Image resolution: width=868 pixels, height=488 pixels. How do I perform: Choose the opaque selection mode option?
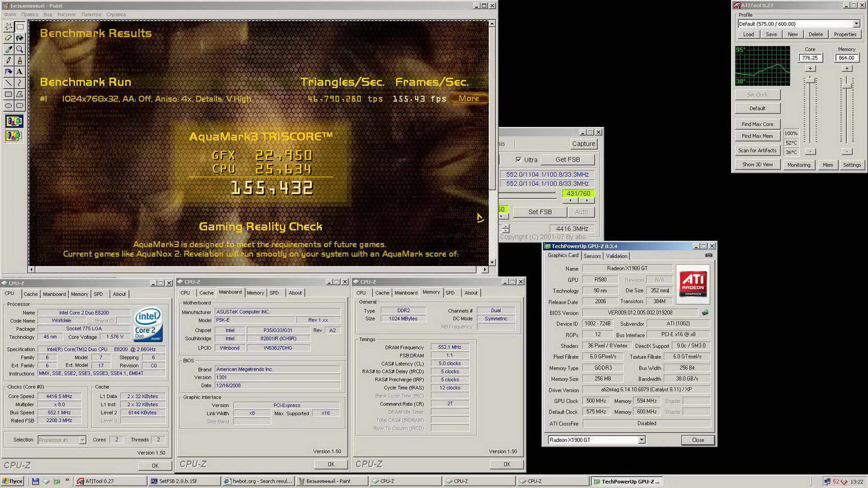pyautogui.click(x=14, y=121)
